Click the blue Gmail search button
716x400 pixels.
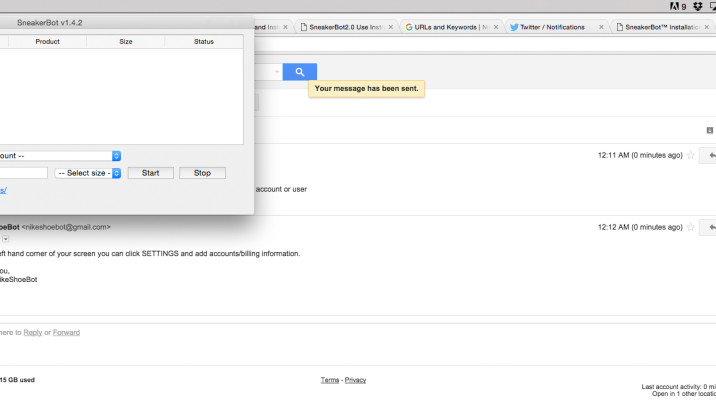(x=299, y=72)
